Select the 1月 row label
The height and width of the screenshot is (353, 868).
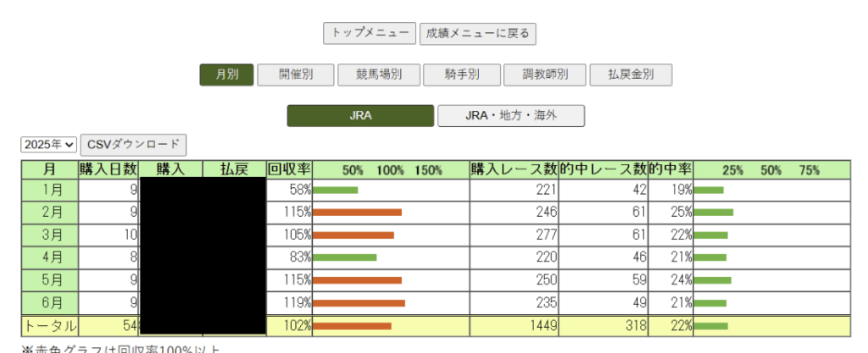[50, 190]
